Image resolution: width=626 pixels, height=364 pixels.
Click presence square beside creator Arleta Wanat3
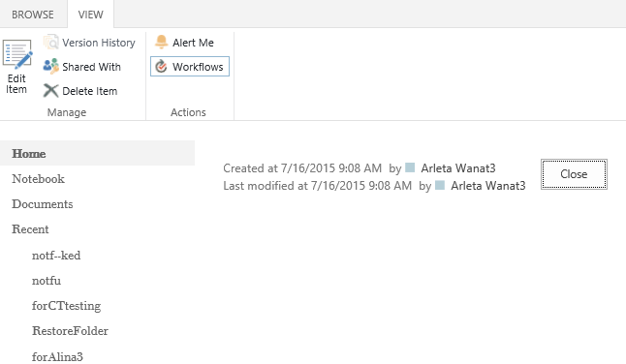[410, 167]
